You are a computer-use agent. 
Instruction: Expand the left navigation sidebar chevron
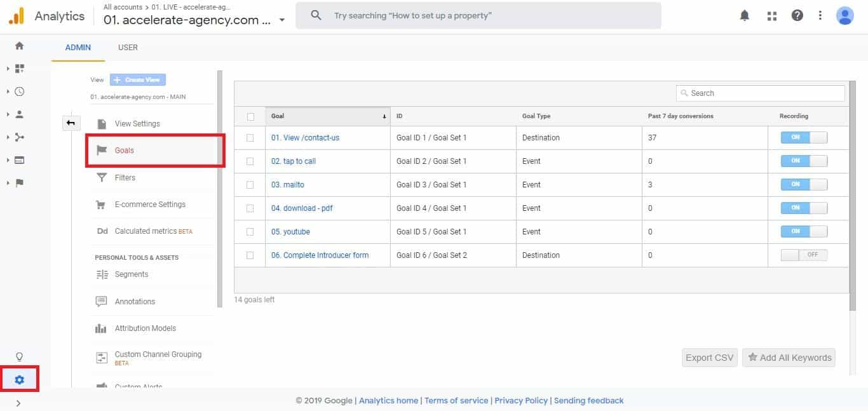[18, 403]
